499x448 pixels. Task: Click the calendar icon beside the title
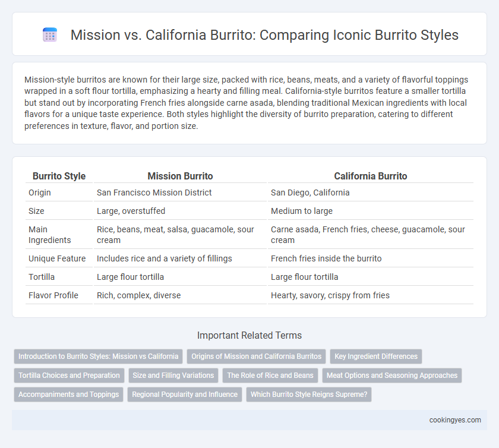(50, 34)
